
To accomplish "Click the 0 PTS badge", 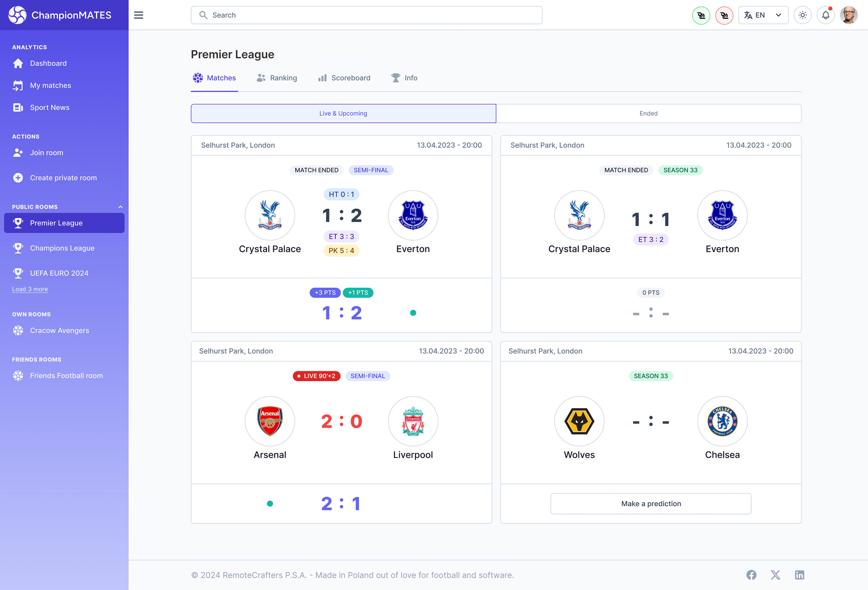I will tap(651, 293).
